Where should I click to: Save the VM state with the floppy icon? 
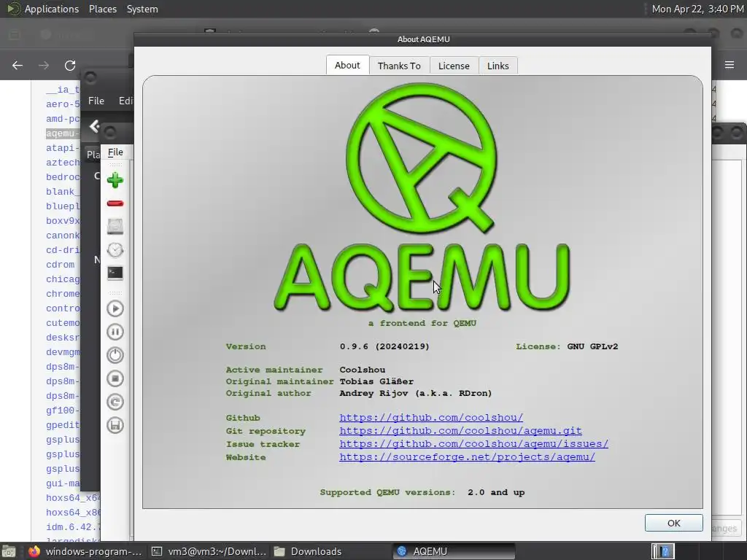pos(115,425)
